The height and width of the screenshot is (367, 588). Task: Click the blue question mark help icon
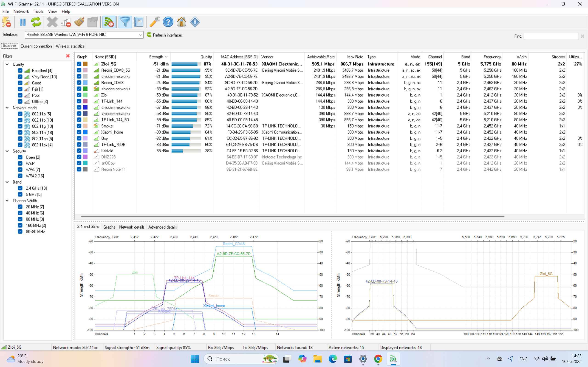coord(168,22)
